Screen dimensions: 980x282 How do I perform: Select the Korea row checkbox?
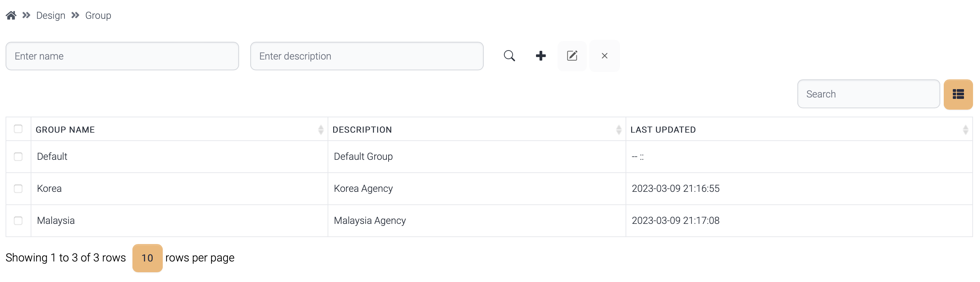tap(18, 188)
